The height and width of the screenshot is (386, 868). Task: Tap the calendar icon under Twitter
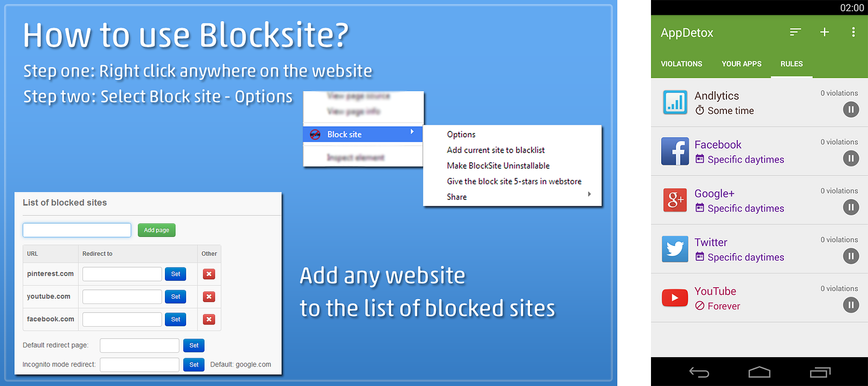click(x=700, y=257)
